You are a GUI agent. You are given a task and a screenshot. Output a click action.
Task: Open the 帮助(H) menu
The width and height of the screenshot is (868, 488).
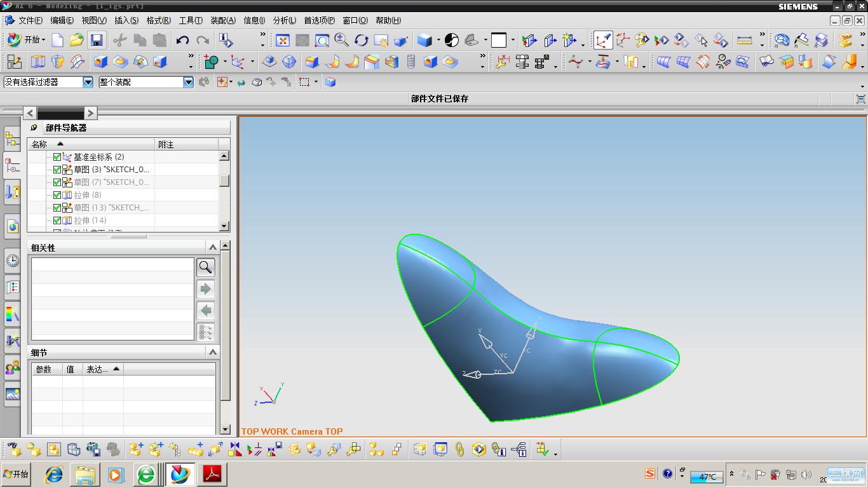point(388,20)
